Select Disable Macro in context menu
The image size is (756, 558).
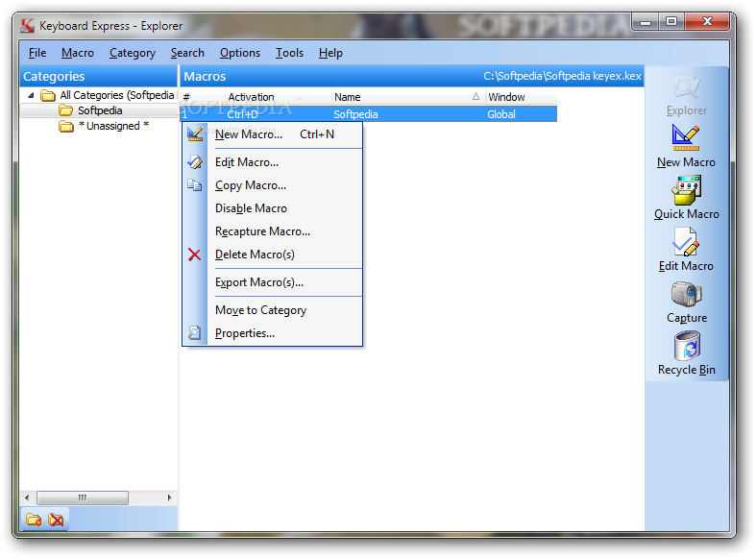pyautogui.click(x=273, y=208)
